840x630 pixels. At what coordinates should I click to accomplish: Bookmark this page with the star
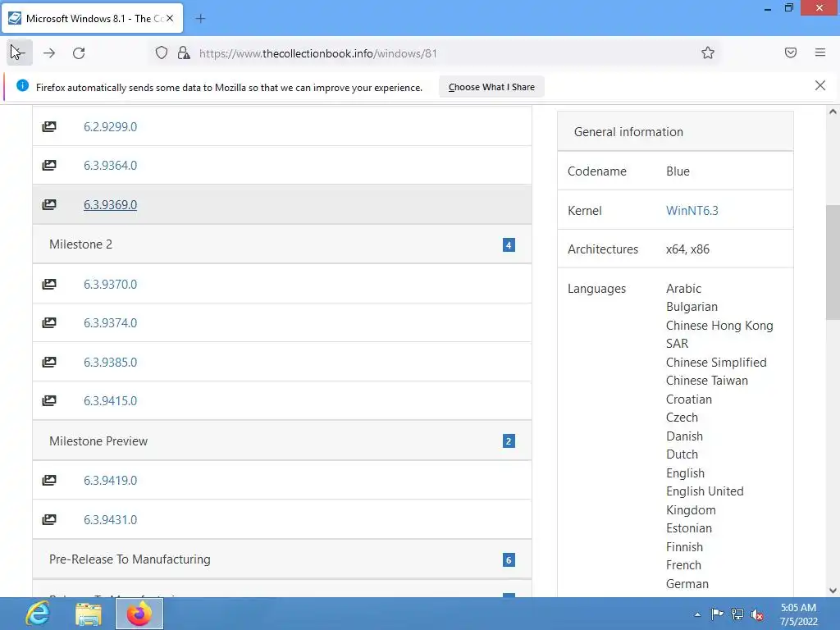point(708,52)
